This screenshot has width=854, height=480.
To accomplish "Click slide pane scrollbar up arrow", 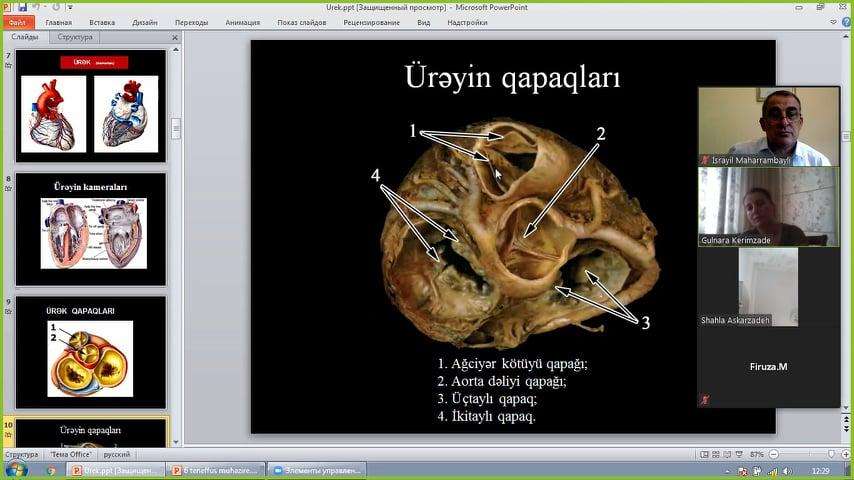I will (176, 50).
